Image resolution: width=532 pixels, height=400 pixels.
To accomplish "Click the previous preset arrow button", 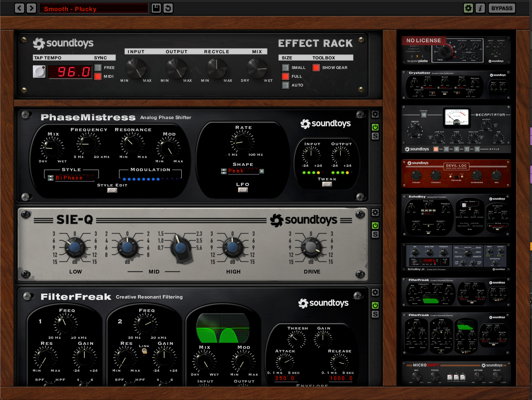I will click(19, 8).
